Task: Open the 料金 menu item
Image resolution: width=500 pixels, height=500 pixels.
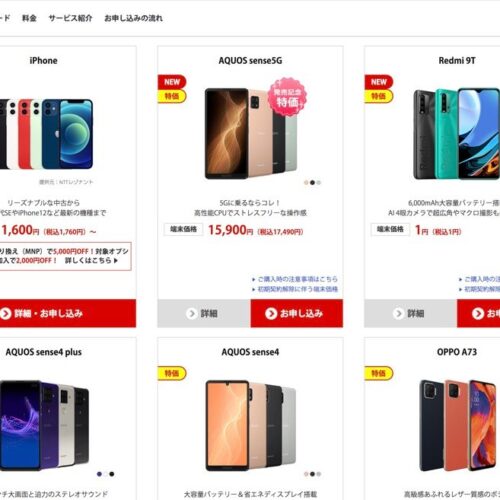Action: click(x=29, y=18)
